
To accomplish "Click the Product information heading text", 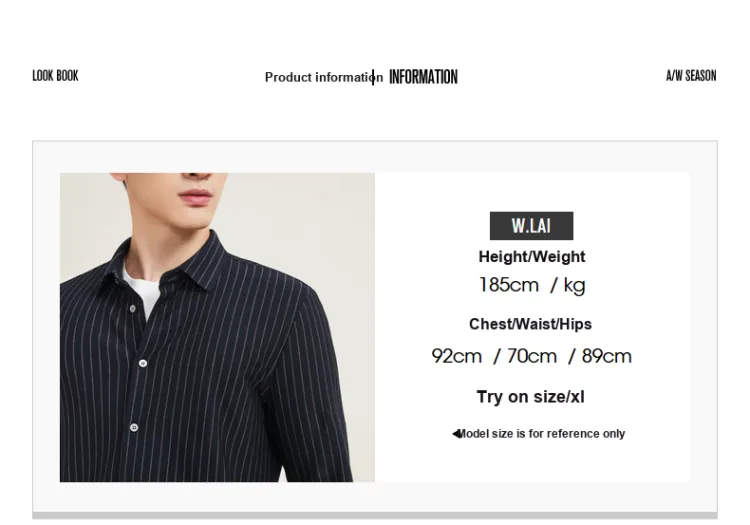I will click(x=324, y=77).
